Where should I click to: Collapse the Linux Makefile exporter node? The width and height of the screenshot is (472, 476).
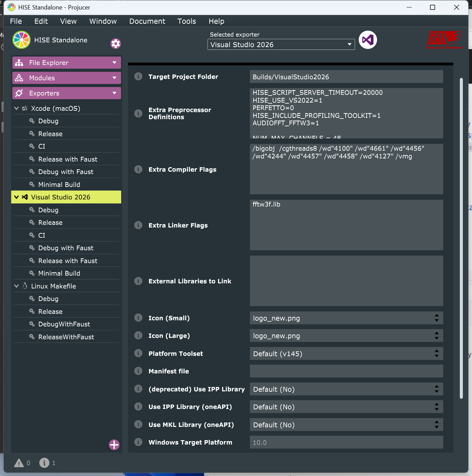coord(16,286)
